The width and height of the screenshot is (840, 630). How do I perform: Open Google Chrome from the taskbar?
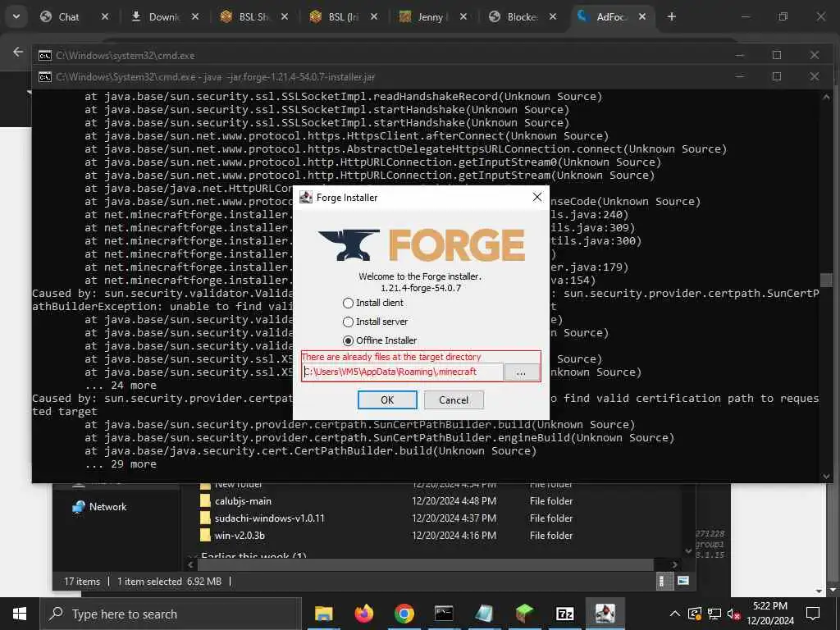404,614
